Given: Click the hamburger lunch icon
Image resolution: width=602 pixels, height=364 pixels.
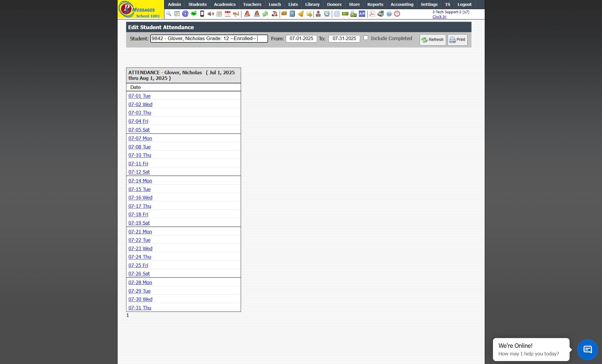Looking at the screenshot, I should pos(284,14).
